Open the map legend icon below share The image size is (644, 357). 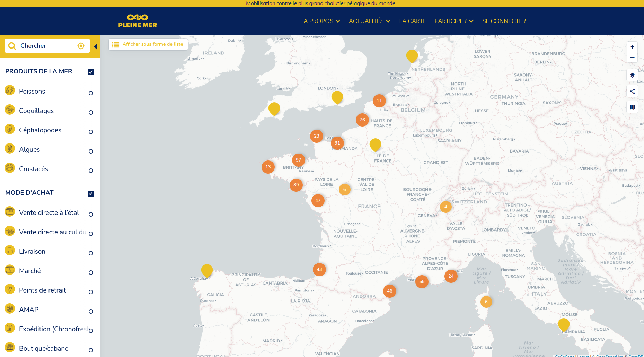click(632, 107)
